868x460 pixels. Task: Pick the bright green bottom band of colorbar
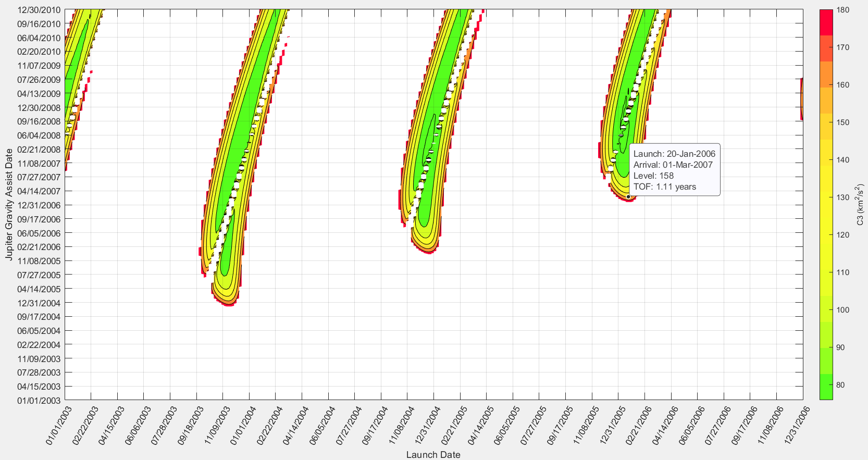coord(826,387)
